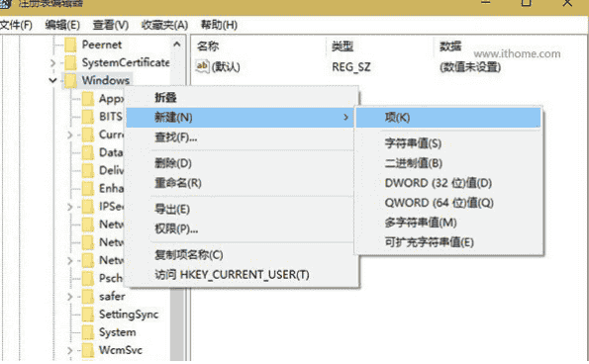Screen dimensions: 589x364
Task: Open the 编辑(E) menu
Action: tap(62, 25)
